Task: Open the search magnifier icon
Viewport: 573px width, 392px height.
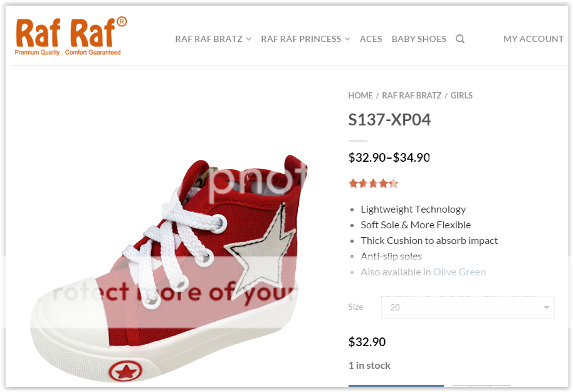Action: coord(460,39)
